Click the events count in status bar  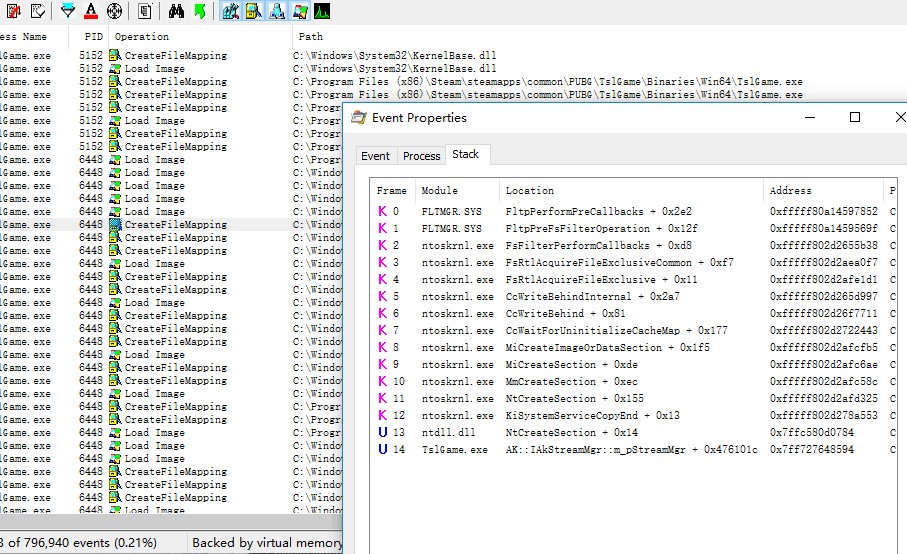79,542
